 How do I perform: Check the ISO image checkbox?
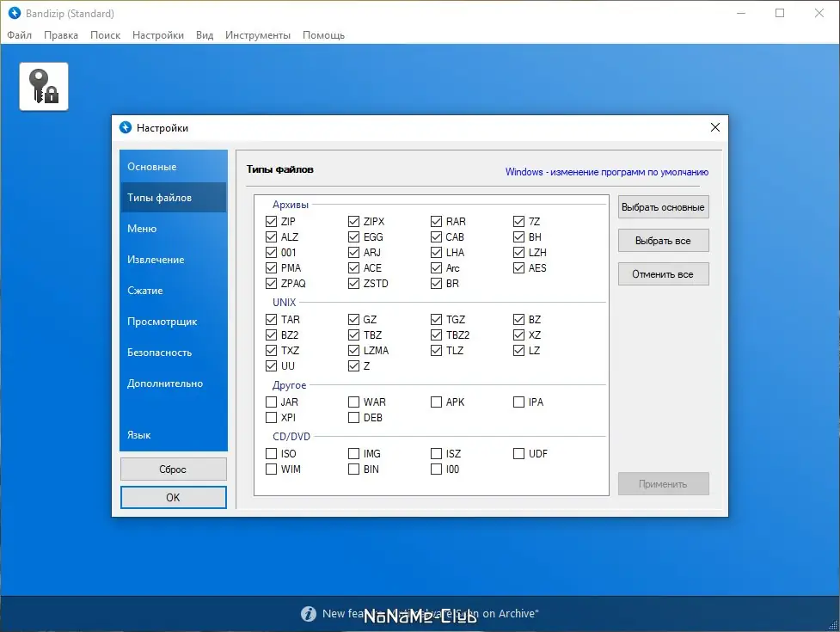[271, 454]
